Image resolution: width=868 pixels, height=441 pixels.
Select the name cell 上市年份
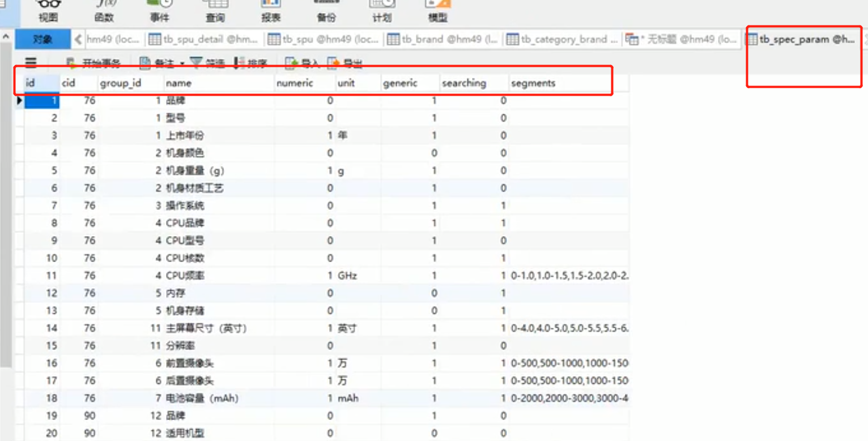coord(219,135)
